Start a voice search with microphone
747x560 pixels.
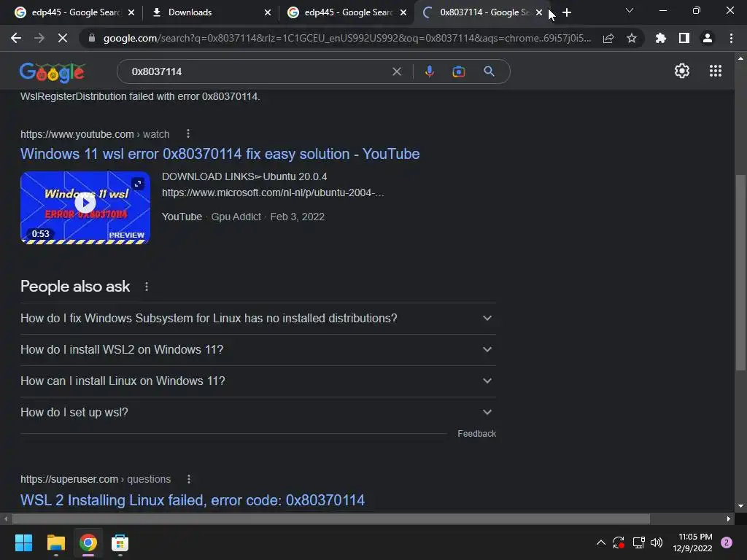[x=429, y=71]
